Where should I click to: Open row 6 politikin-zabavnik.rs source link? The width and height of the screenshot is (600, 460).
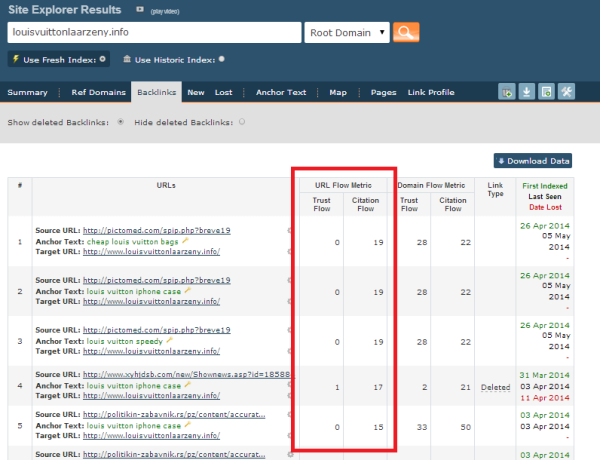pos(174,454)
